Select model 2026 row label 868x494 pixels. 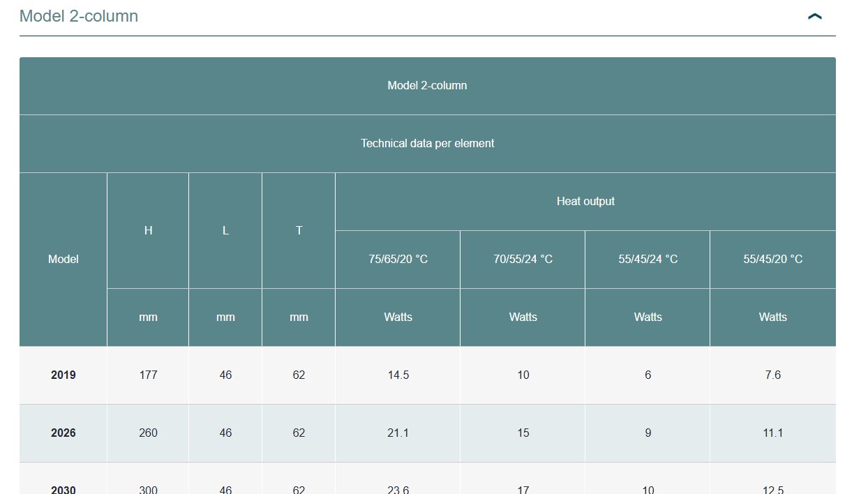63,433
